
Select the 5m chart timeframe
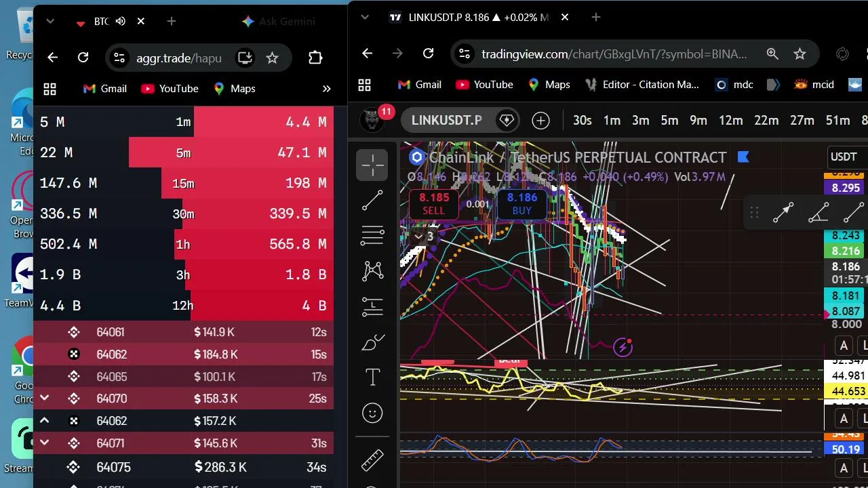tap(669, 121)
